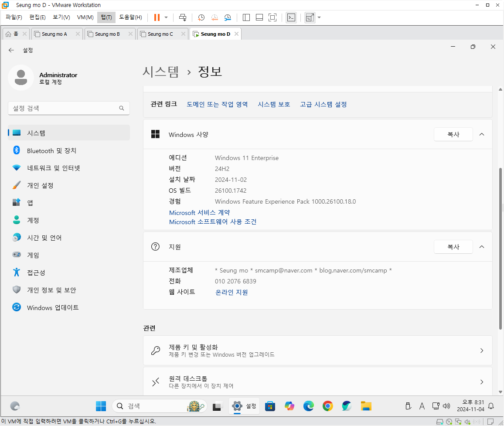Click the 시스템 breadcrumb in the header
The image size is (504, 426).
point(160,72)
